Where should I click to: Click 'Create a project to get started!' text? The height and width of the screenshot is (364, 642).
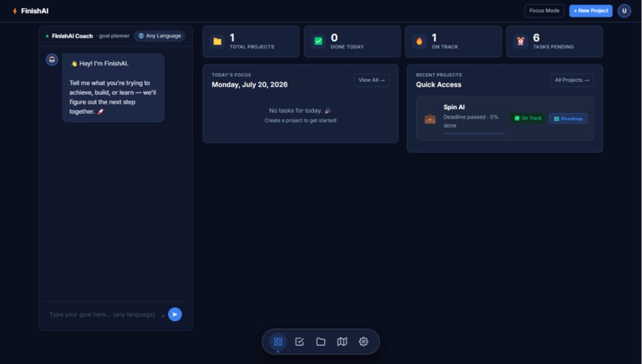coord(300,120)
